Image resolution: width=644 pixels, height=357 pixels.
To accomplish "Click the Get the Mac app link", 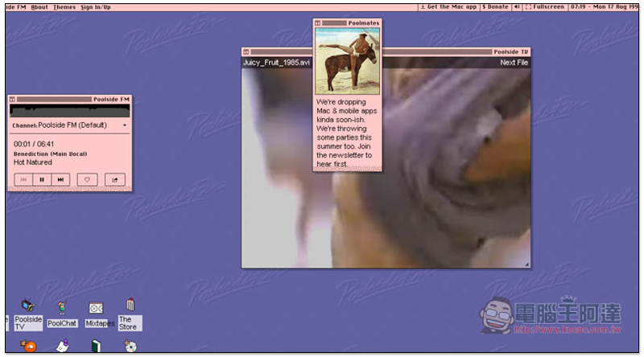I will coord(448,7).
